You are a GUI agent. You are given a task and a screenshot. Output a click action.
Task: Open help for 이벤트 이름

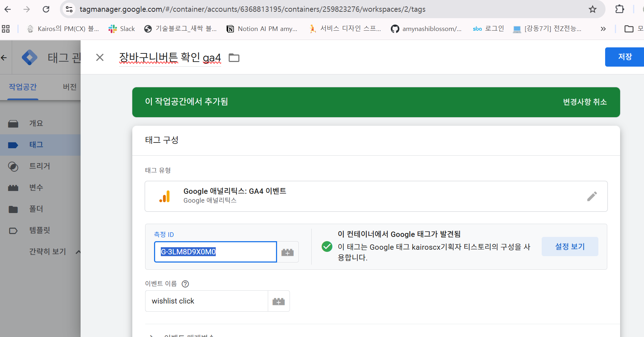[x=185, y=284]
